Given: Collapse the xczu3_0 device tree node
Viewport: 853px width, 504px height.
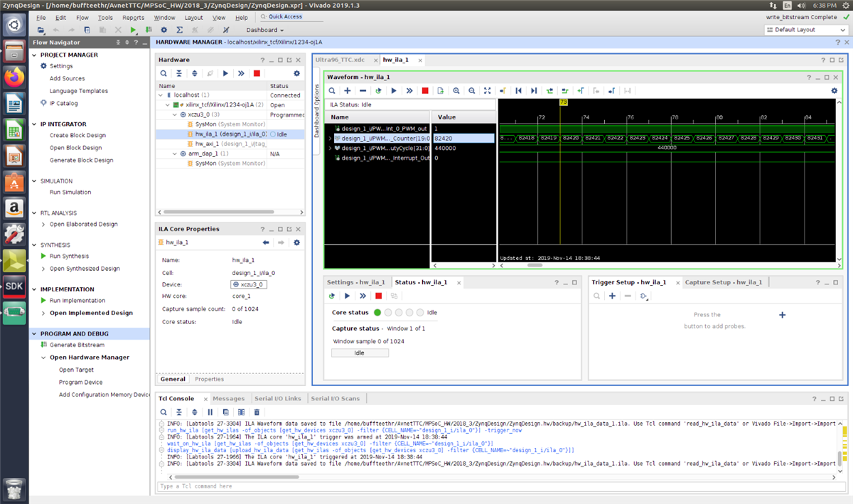Looking at the screenshot, I should pyautogui.click(x=173, y=114).
